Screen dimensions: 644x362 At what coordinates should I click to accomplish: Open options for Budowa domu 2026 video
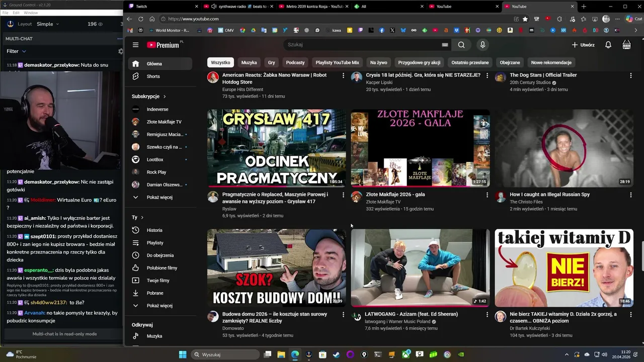coord(343,314)
